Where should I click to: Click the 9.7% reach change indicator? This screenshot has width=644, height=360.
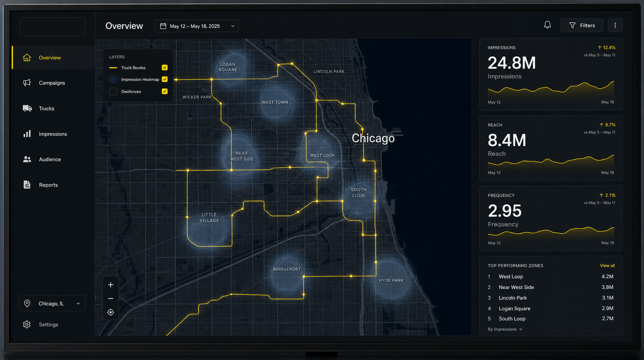coord(608,125)
